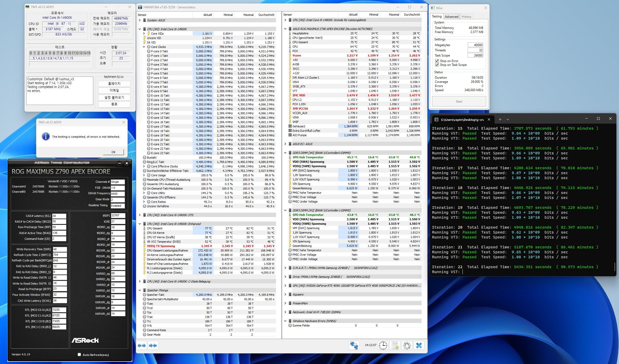
Task: Switch to the Advanced tab in KGui
Action: (x=451, y=17)
